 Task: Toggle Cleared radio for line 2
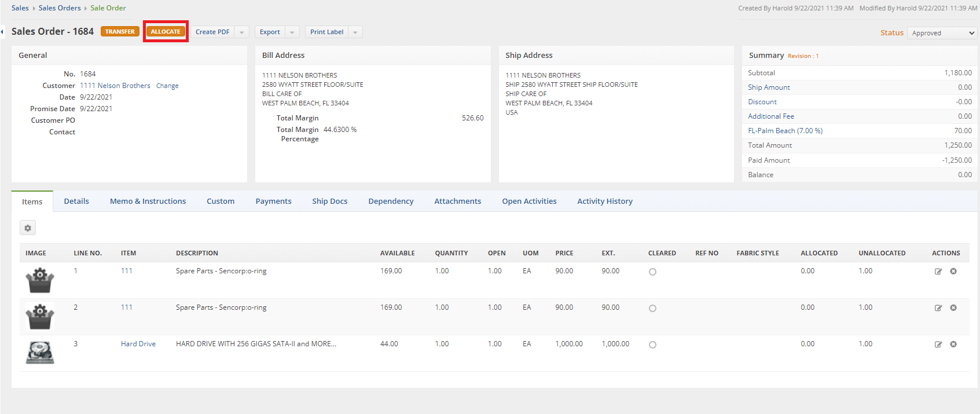(652, 309)
